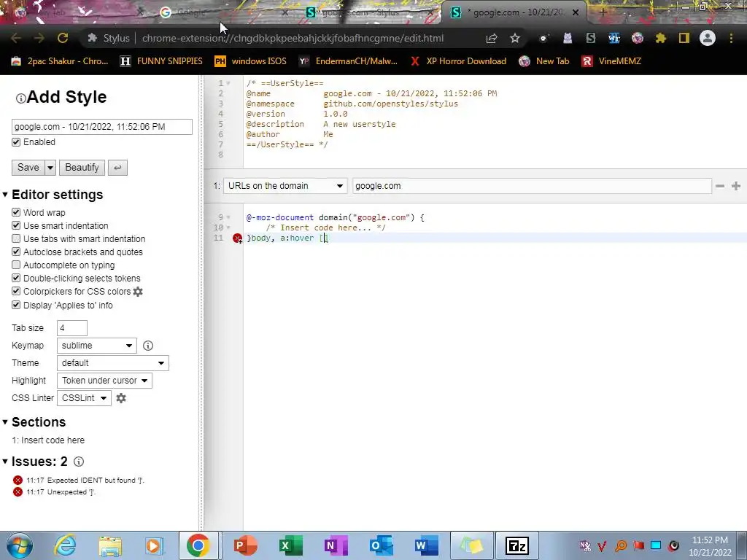Open the Save button dropdown arrow
This screenshot has height=560, width=747.
coord(50,168)
